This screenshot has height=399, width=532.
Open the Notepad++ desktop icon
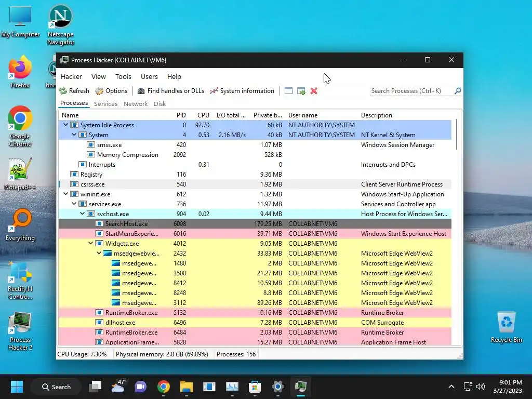pos(20,174)
